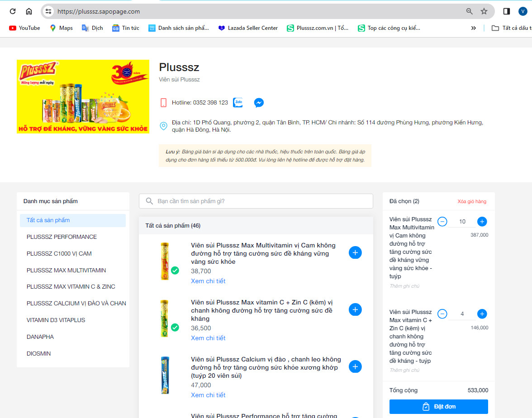Select PLUSSSZ CALCIUM VỊ ĐÀO VÀ CHAN category
532x418 pixels.
[76, 303]
